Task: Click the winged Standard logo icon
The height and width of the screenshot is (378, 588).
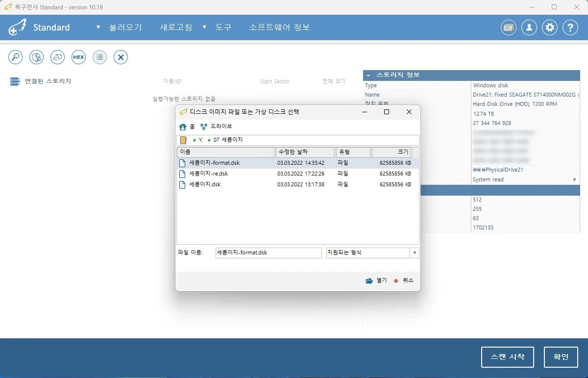Action: (x=17, y=27)
